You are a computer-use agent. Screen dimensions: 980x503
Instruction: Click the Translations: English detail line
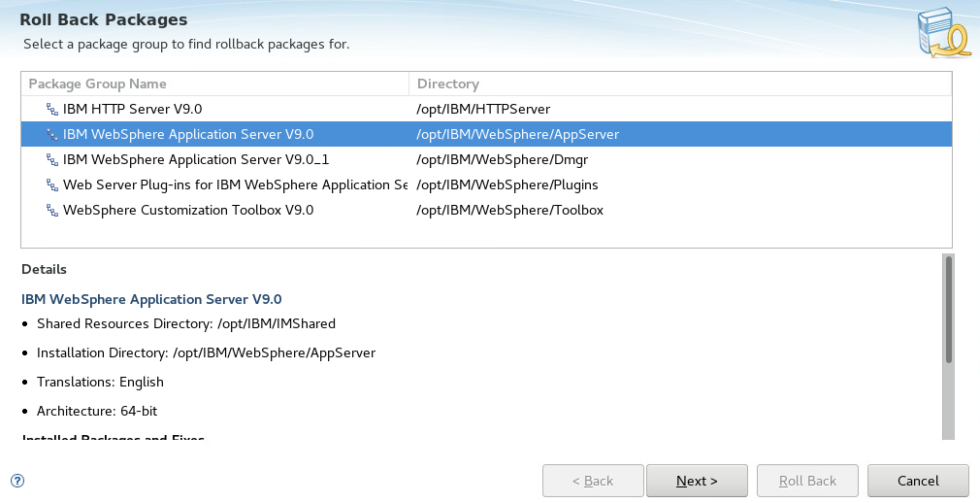click(x=100, y=382)
